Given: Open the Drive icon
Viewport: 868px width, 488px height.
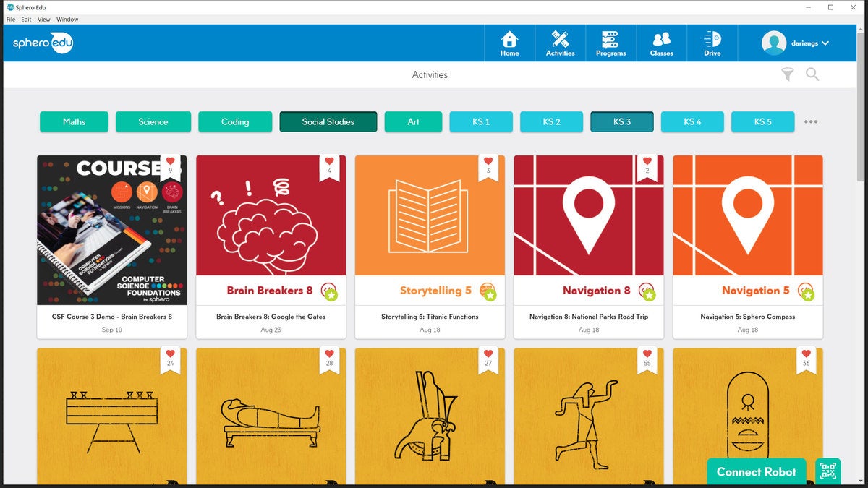Looking at the screenshot, I should (712, 39).
